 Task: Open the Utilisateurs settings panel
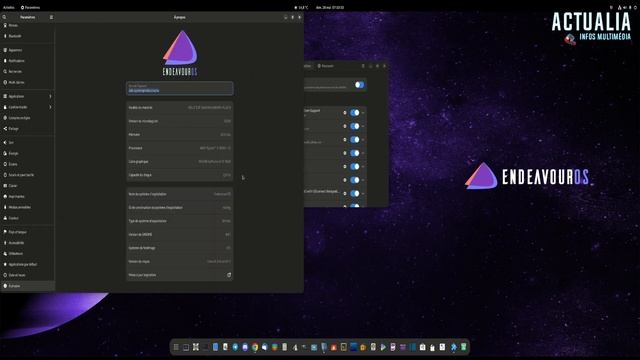pos(27,253)
